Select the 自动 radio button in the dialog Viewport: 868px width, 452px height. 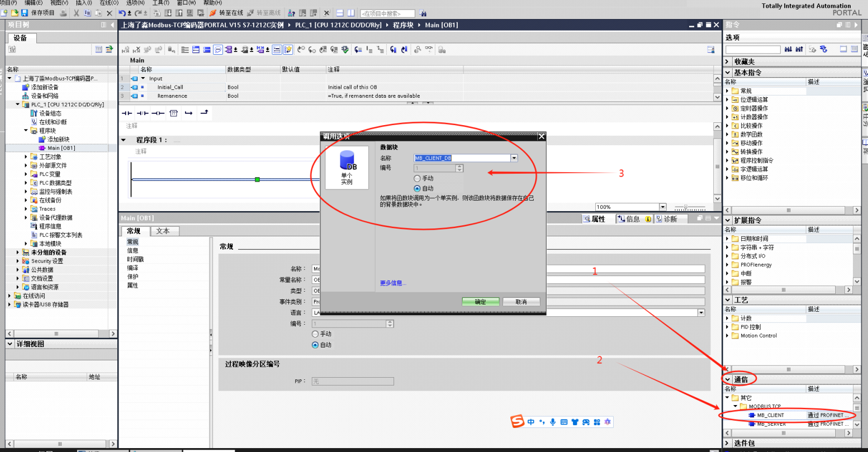(417, 188)
